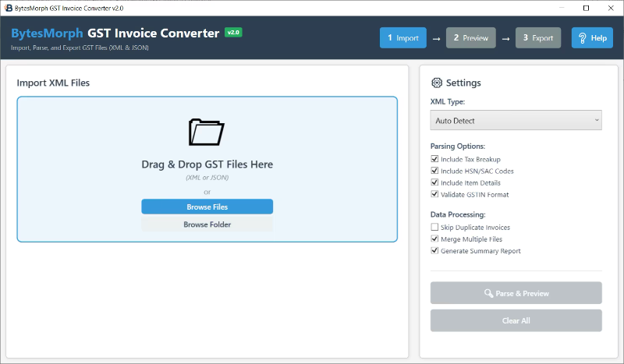Click the question mark Help icon
The height and width of the screenshot is (364, 624).
tap(583, 38)
